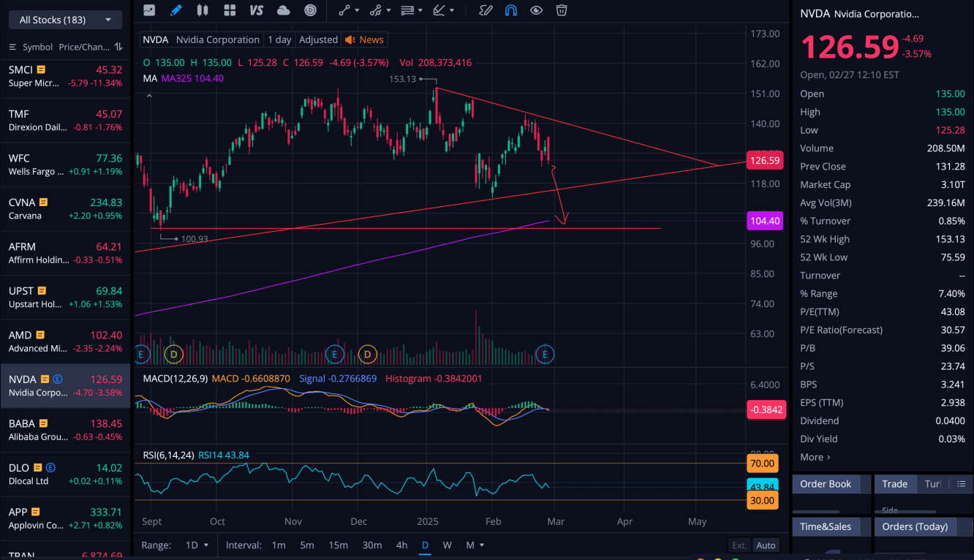Screen dimensions: 974x560
Task: Open the candlestick chart type icon
Action: (x=203, y=10)
